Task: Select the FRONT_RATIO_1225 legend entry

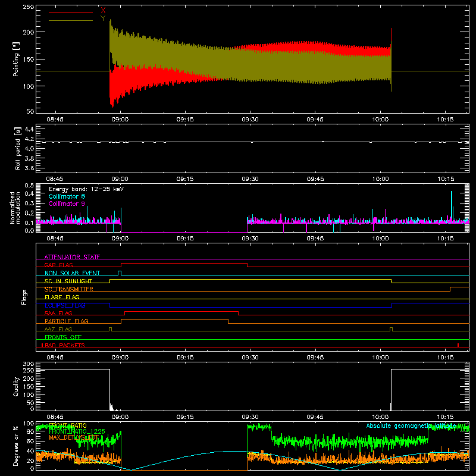Action: [77, 431]
